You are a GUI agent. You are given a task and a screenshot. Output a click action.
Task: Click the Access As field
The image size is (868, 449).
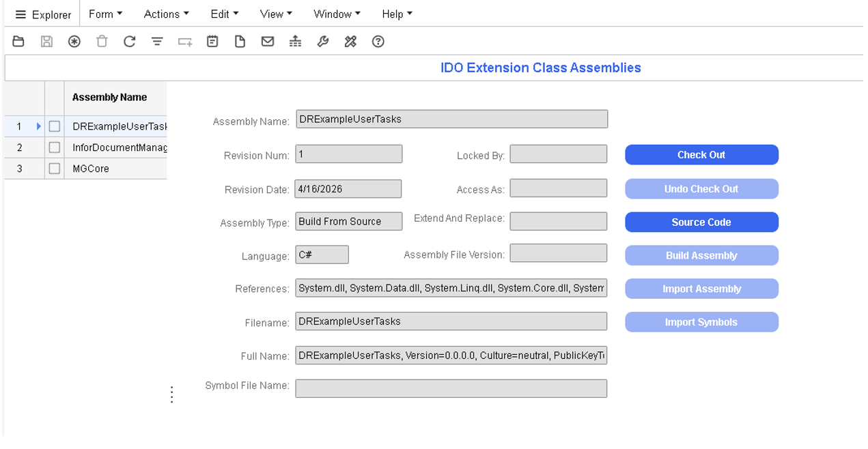pyautogui.click(x=559, y=188)
